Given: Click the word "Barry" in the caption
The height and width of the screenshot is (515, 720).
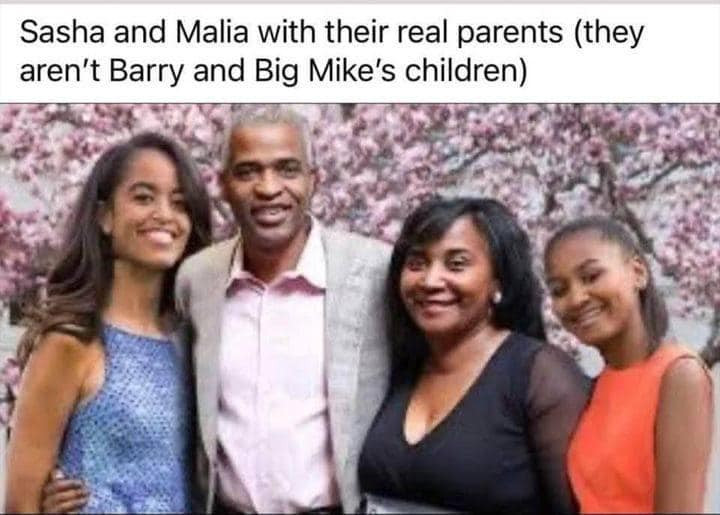Looking at the screenshot, I should coord(146,72).
